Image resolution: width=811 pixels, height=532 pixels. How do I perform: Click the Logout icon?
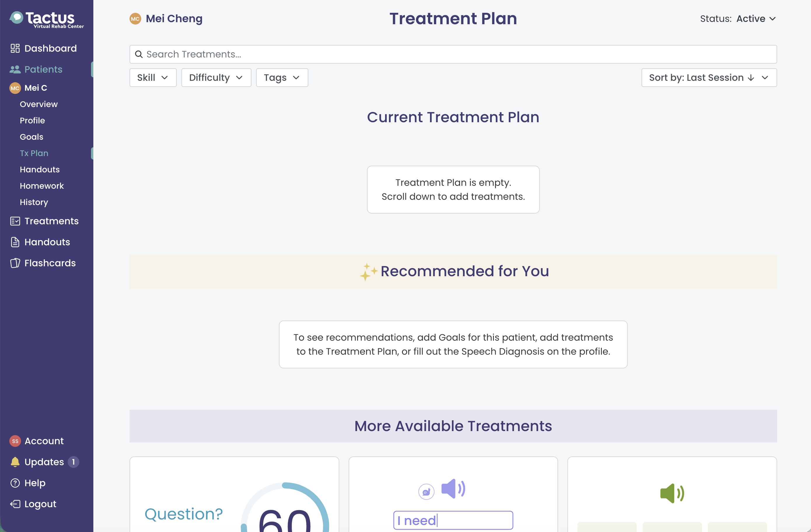[x=15, y=504]
